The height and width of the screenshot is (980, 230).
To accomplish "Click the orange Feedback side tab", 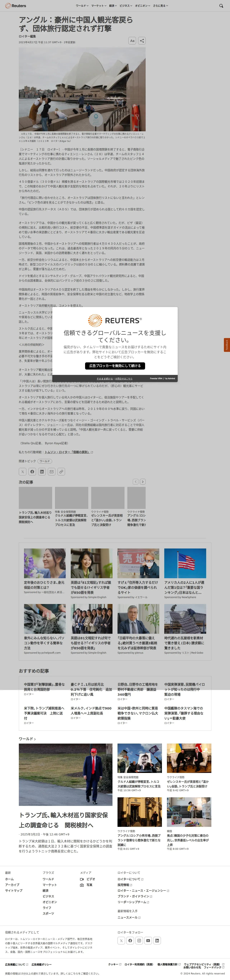I will tap(227, 345).
